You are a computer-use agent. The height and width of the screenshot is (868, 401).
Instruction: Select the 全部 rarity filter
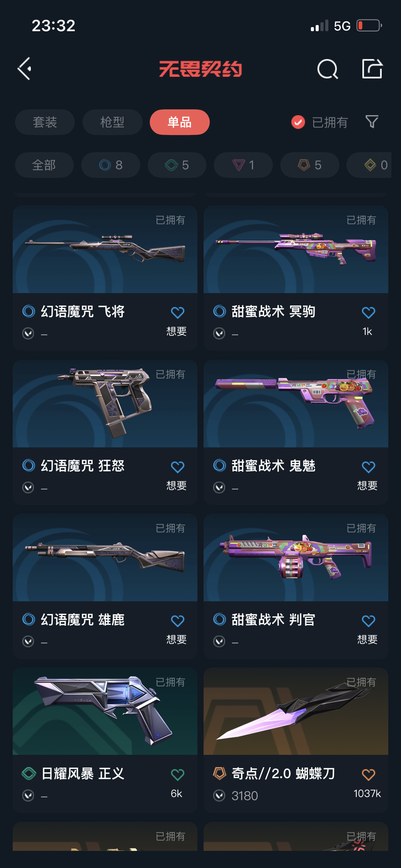click(x=44, y=165)
